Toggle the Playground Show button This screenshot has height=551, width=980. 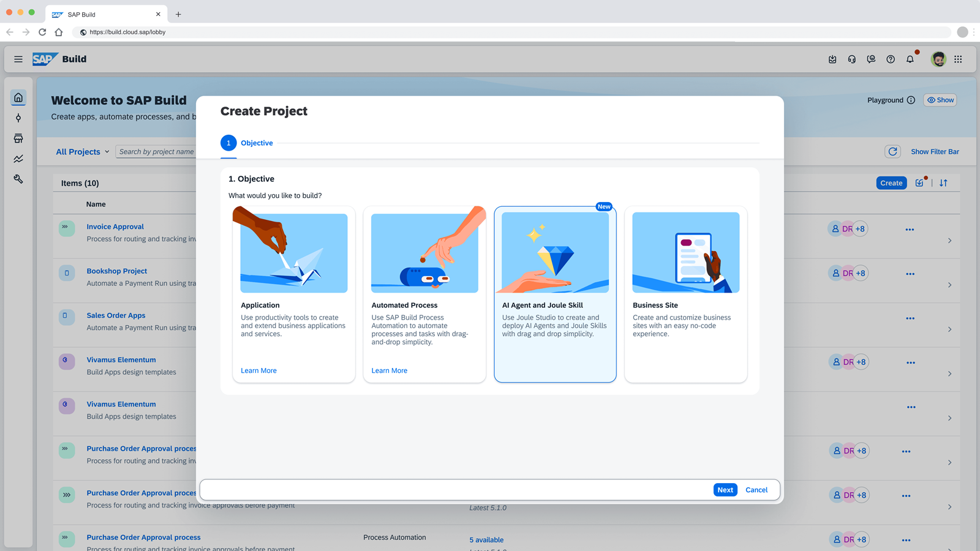click(940, 100)
